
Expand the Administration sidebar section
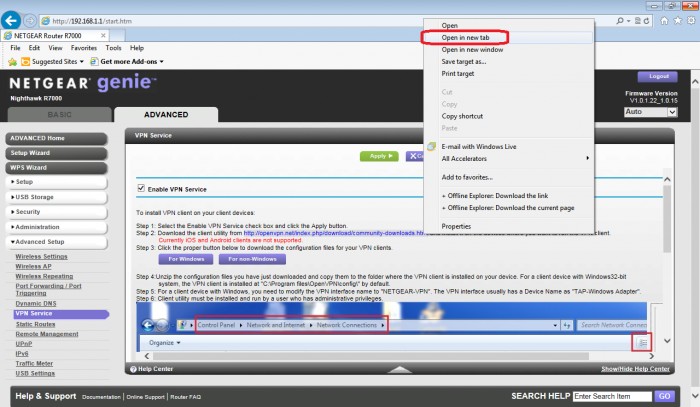click(56, 227)
